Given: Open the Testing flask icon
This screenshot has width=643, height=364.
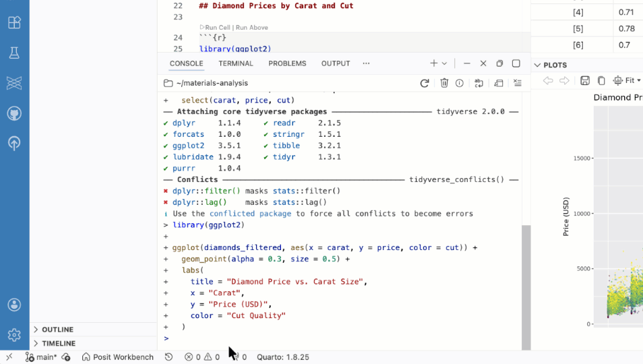Looking at the screenshot, I should coord(14,53).
